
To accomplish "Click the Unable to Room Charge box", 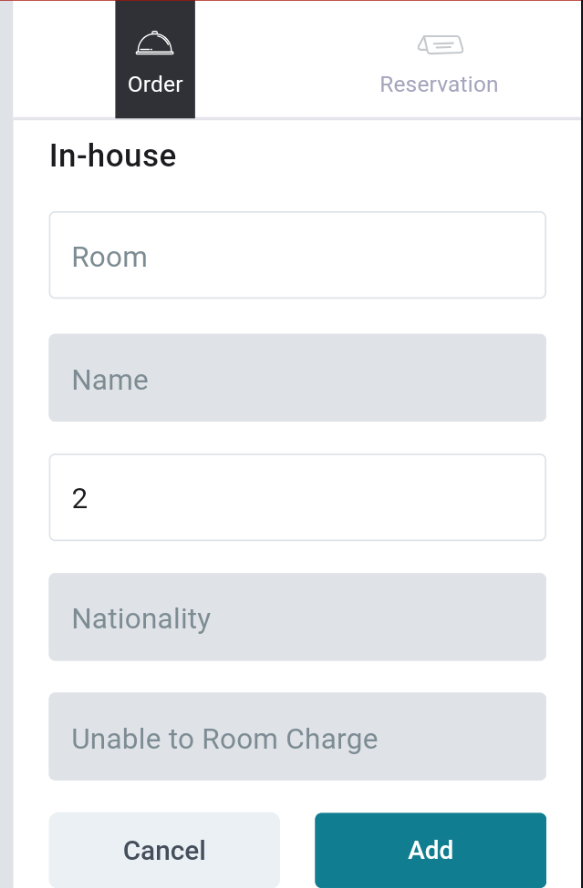I will pyautogui.click(x=297, y=736).
